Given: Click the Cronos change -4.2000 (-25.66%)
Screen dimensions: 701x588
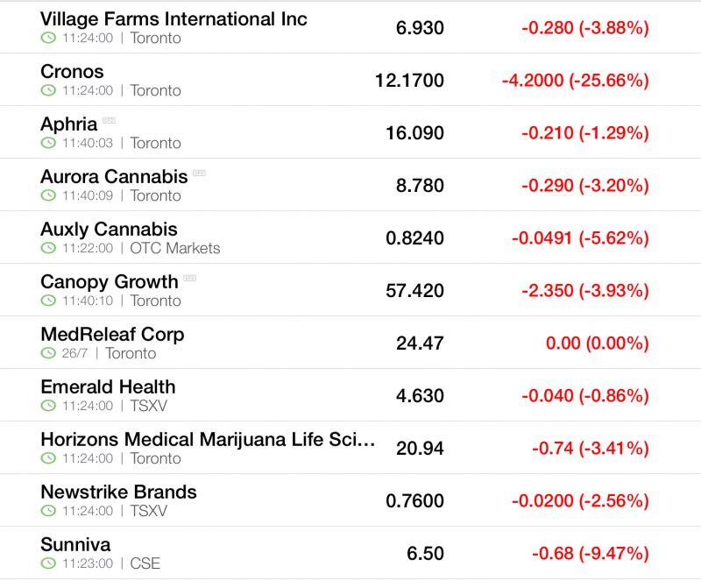Looking at the screenshot, I should point(576,81).
